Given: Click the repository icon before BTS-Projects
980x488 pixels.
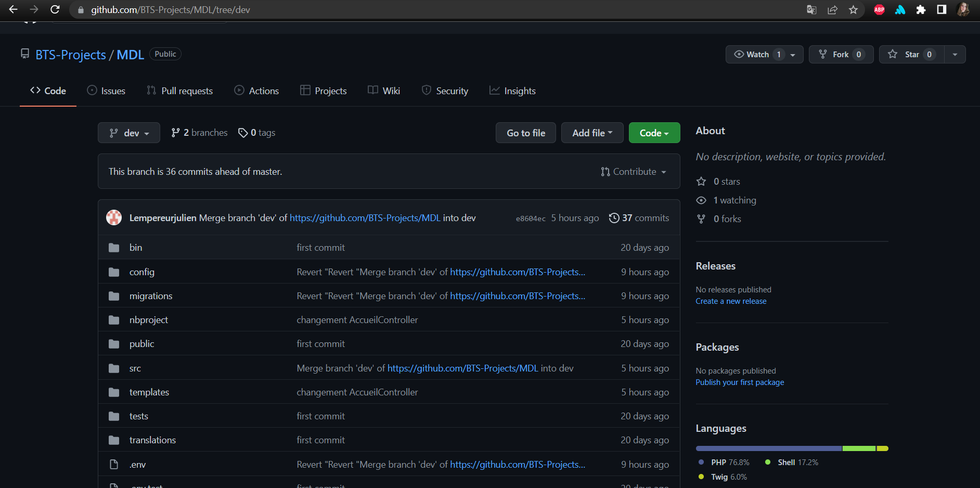Looking at the screenshot, I should pos(25,54).
